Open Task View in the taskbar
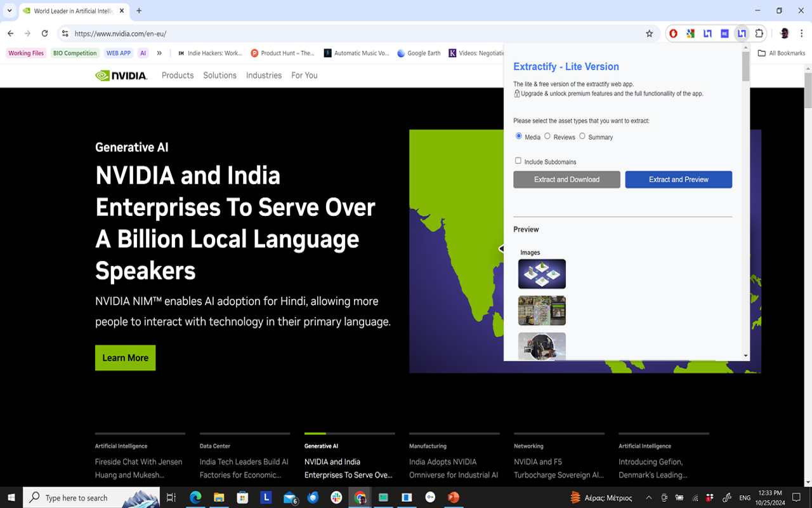 171,498
